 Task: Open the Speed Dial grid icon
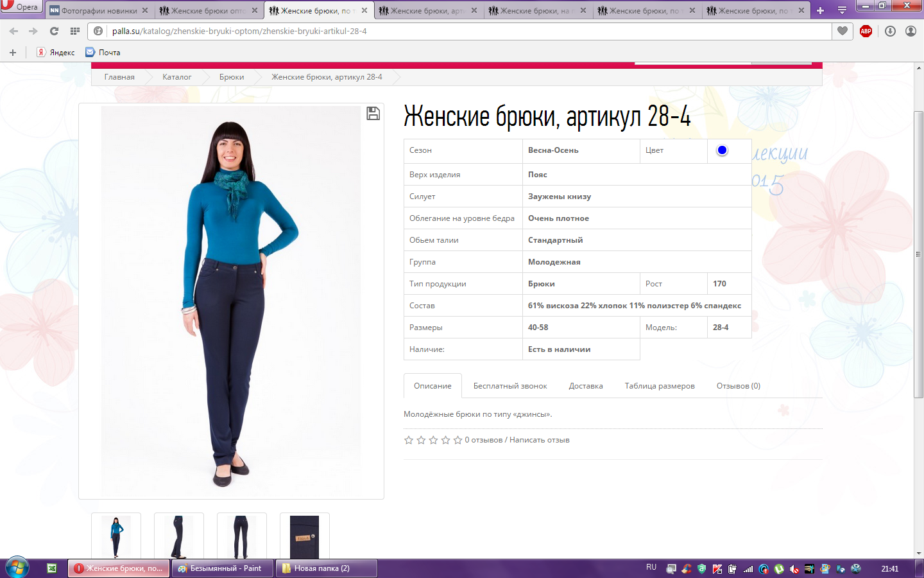click(x=75, y=31)
